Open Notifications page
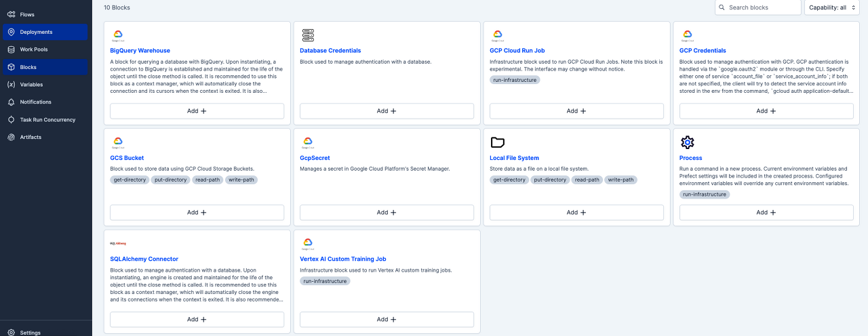 click(44, 102)
